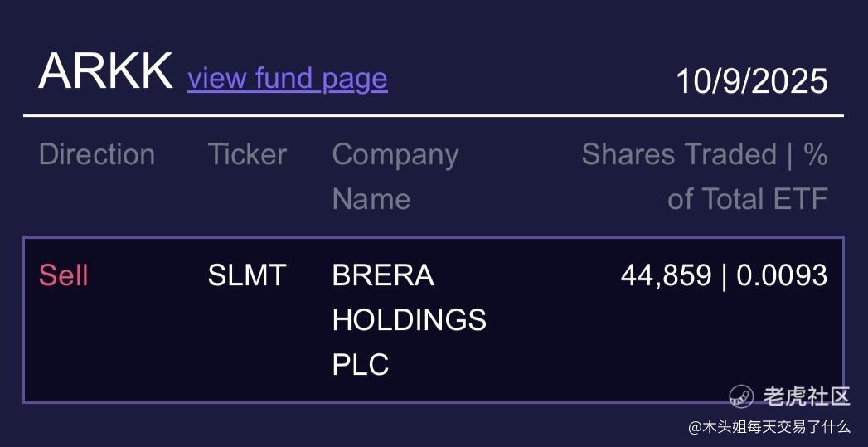
Task: Open the view fund page link
Action: 287,78
